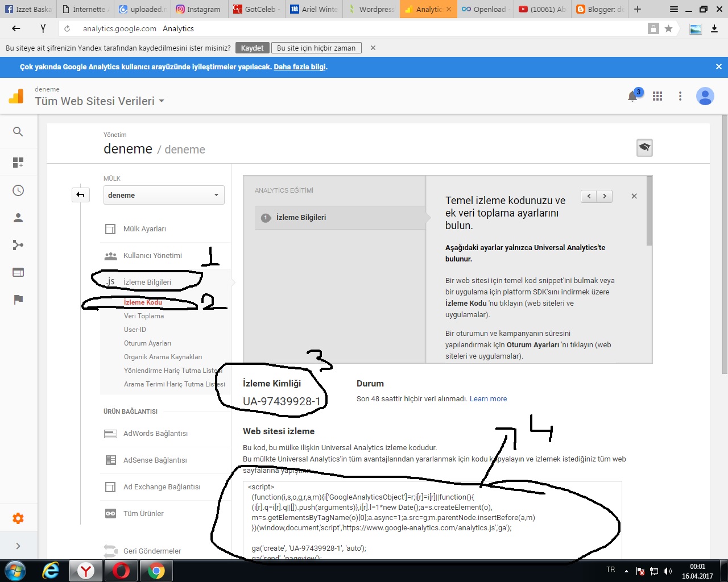Open Ad Exchange Bağlantısı

click(x=162, y=487)
